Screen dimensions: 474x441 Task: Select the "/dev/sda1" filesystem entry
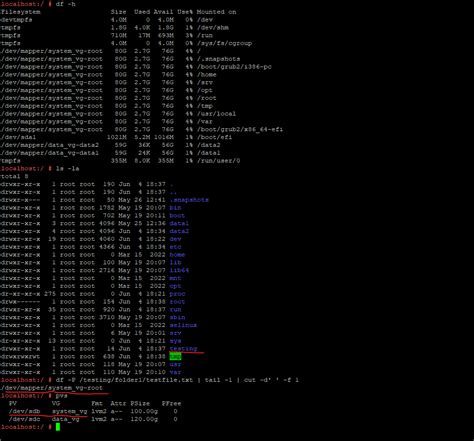[x=18, y=137]
